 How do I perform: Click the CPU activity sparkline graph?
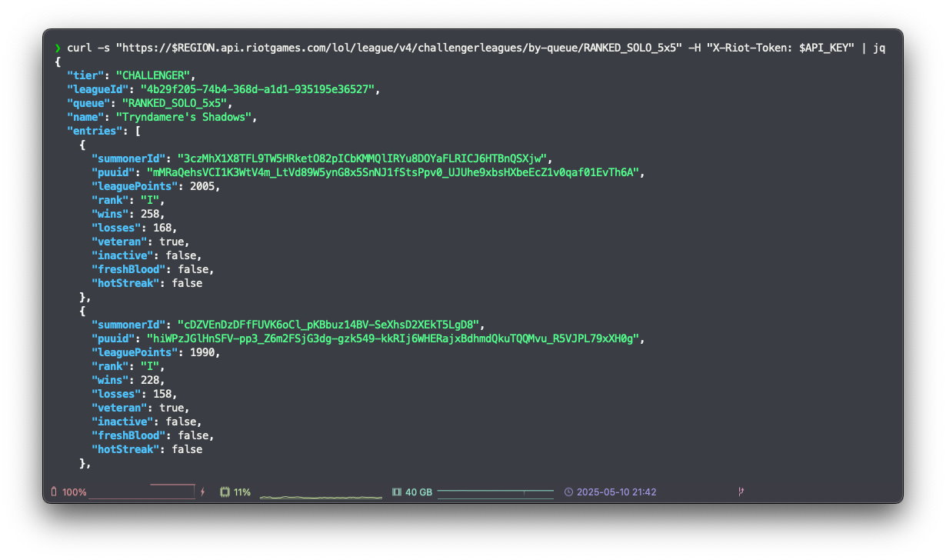pyautogui.click(x=321, y=496)
